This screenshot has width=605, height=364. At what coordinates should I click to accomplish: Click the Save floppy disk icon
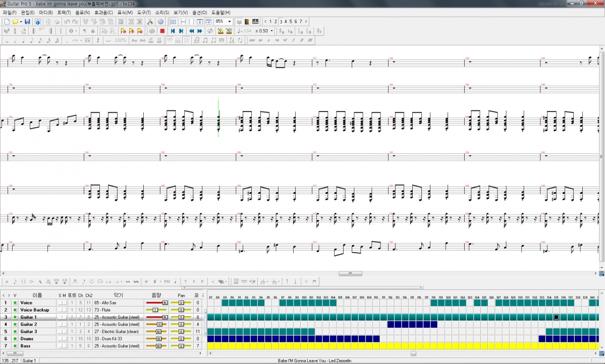pos(27,22)
